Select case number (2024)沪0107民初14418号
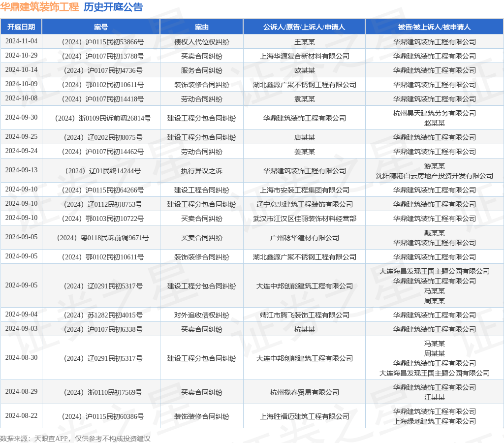This screenshot has height=443, width=504. click(103, 99)
